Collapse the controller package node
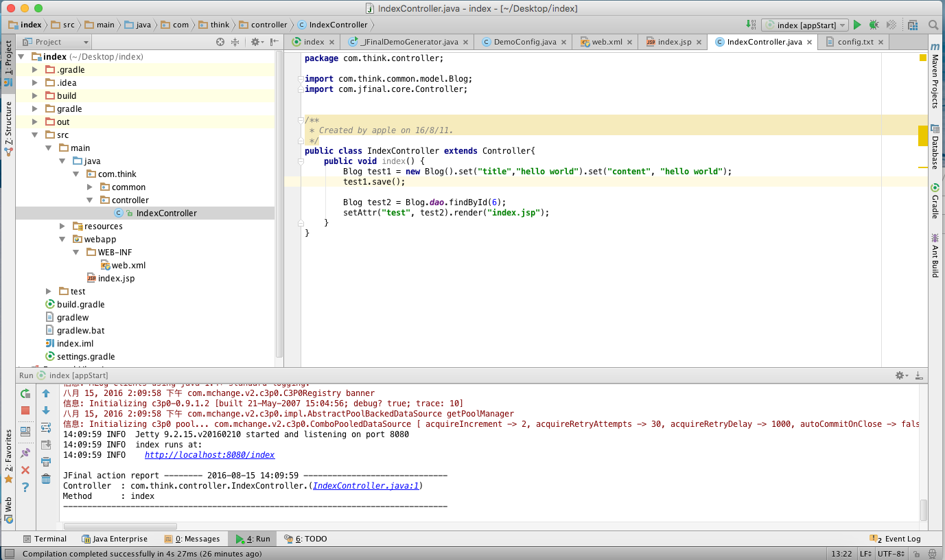 pos(90,200)
